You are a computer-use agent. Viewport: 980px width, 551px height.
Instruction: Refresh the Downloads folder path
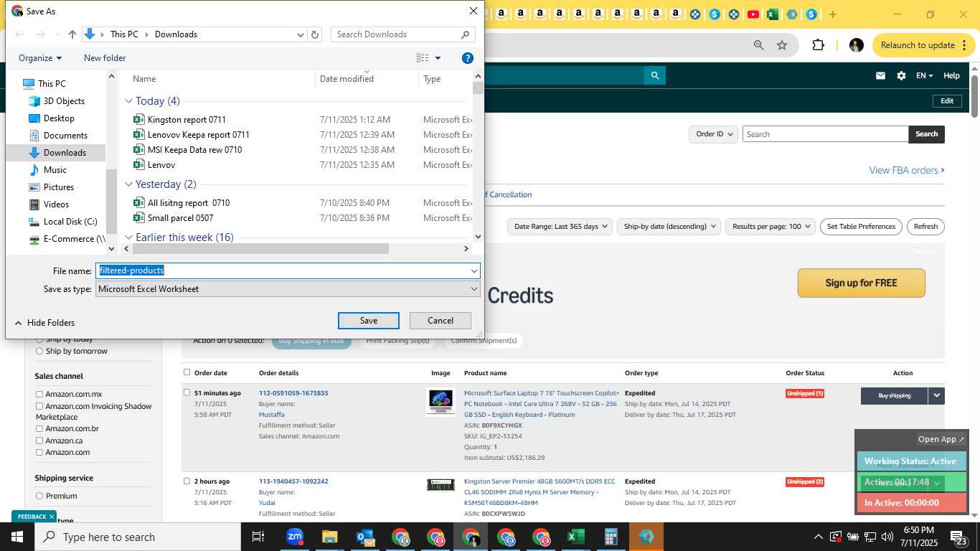[x=315, y=34]
